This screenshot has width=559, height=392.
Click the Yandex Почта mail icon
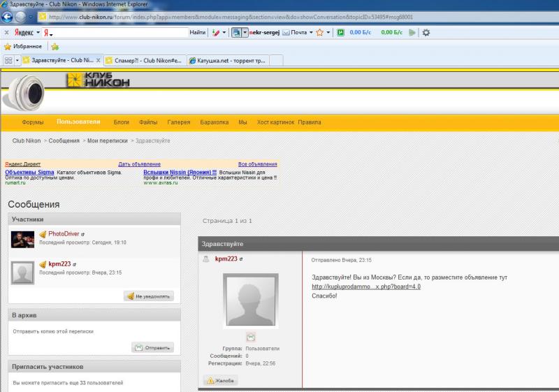click(286, 32)
